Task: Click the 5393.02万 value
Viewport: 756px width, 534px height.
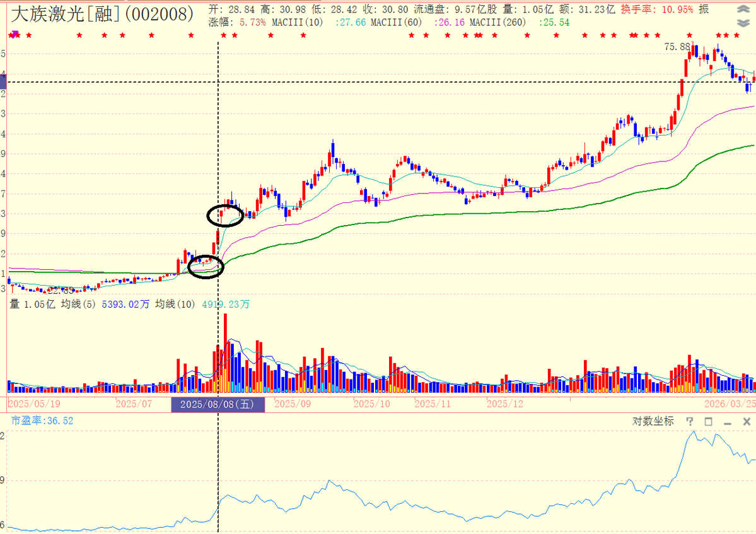Action: (x=125, y=305)
